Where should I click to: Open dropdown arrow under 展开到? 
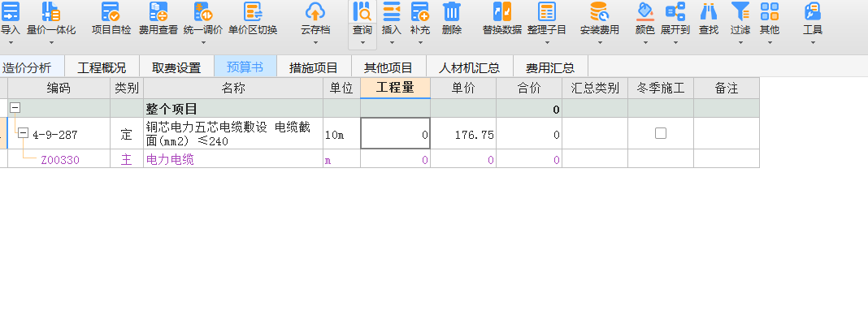(675, 42)
